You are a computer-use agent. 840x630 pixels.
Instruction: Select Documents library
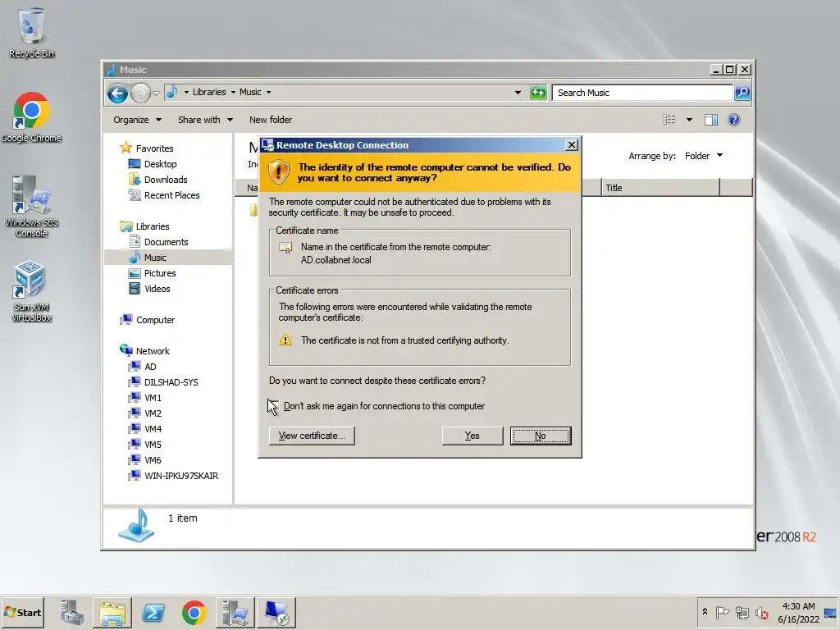pyautogui.click(x=166, y=242)
